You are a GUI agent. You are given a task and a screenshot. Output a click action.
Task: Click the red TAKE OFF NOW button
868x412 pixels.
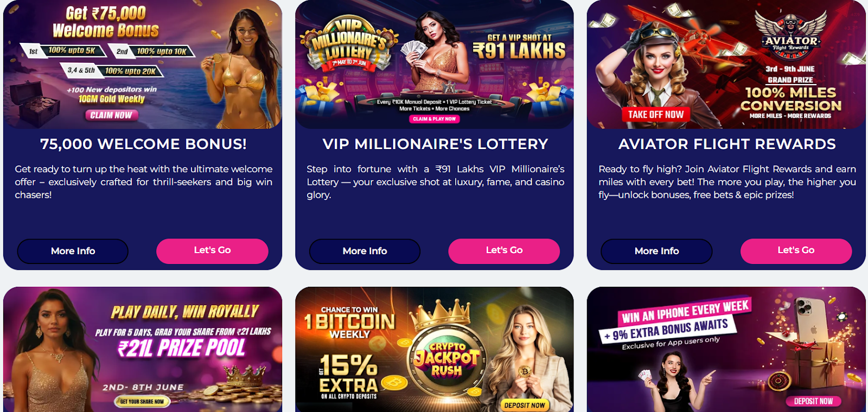tap(655, 114)
